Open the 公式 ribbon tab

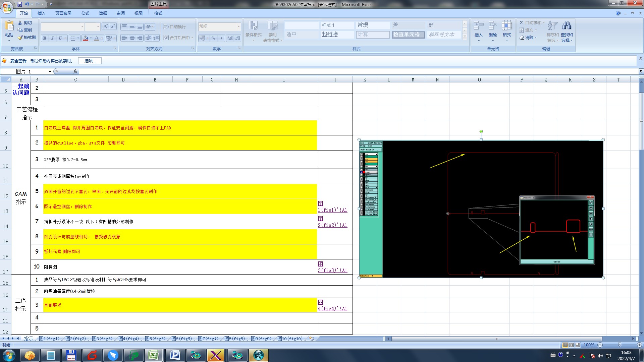pos(85,13)
